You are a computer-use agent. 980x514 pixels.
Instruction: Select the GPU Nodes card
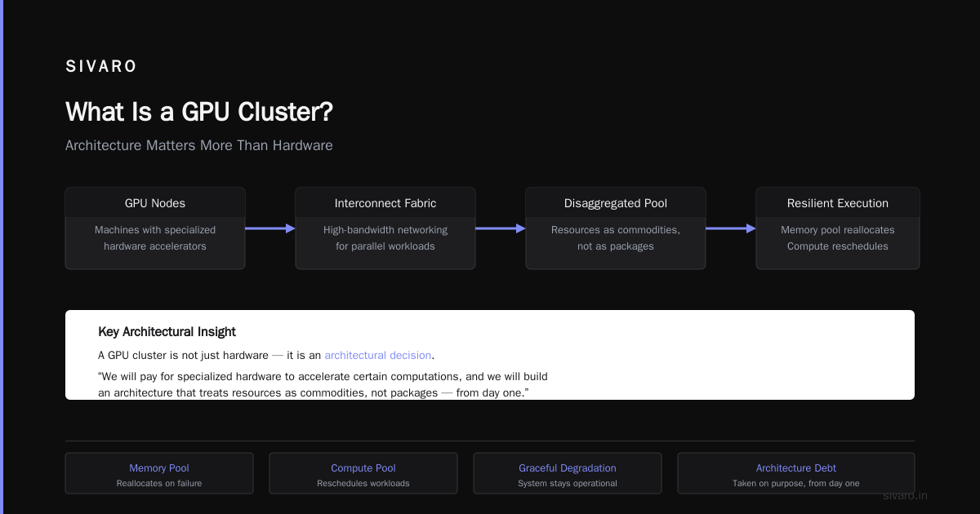[x=155, y=228]
